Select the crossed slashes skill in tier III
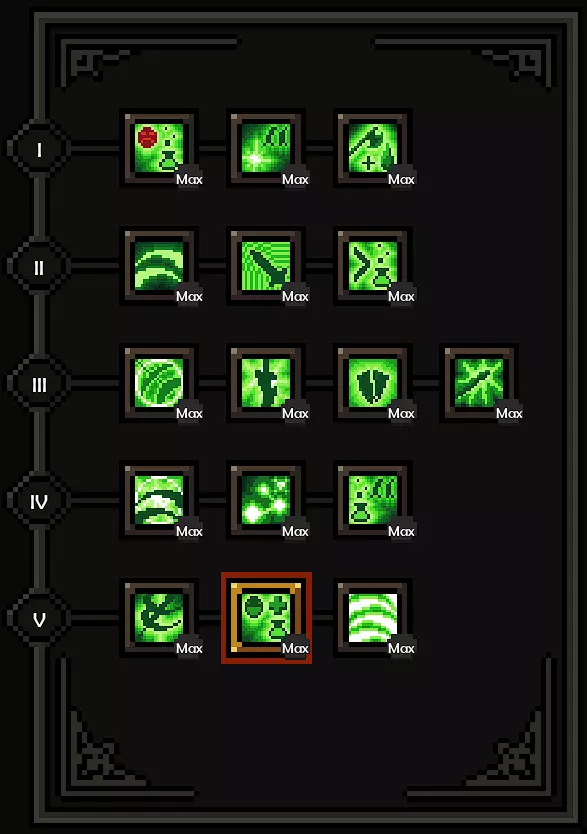This screenshot has height=834, width=587. (479, 383)
